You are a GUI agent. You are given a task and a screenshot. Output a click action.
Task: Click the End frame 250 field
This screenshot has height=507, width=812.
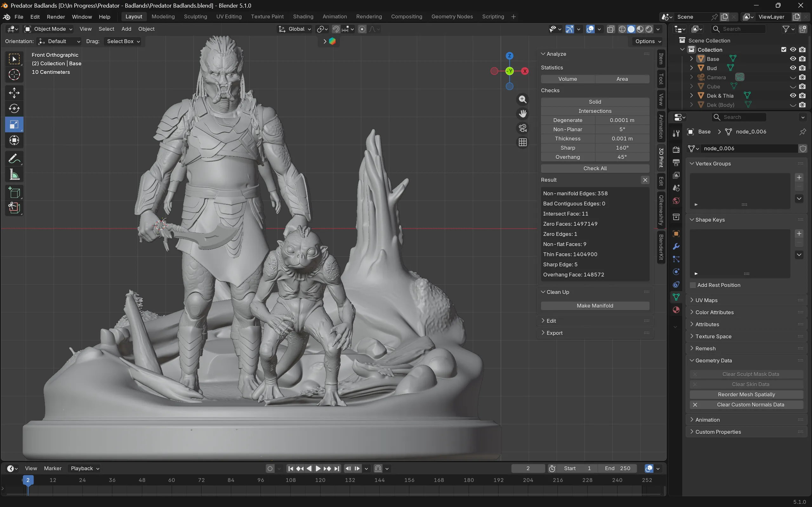[x=617, y=468]
